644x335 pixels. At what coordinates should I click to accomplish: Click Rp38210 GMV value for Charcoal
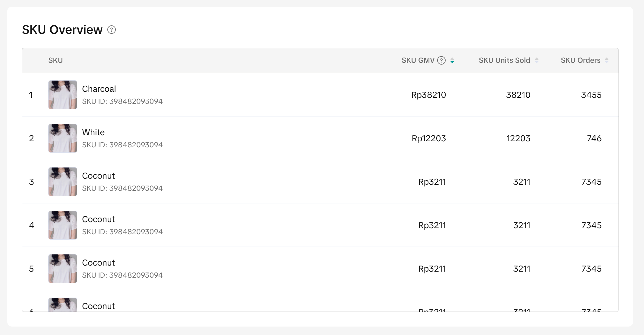click(x=428, y=95)
